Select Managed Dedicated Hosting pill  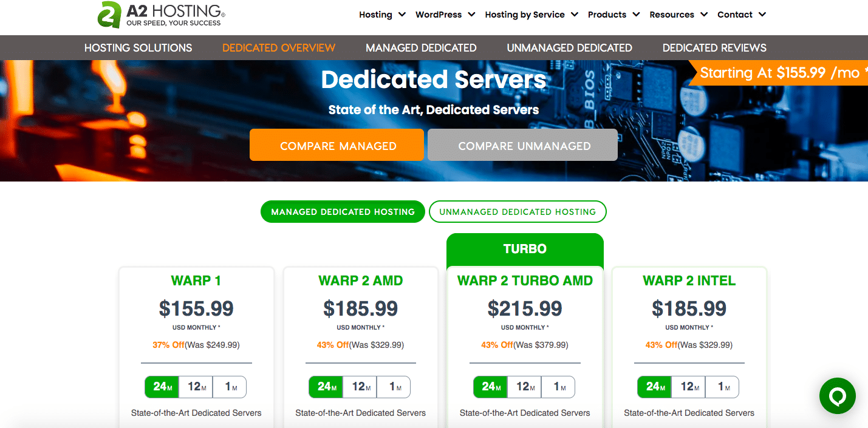[x=343, y=211]
